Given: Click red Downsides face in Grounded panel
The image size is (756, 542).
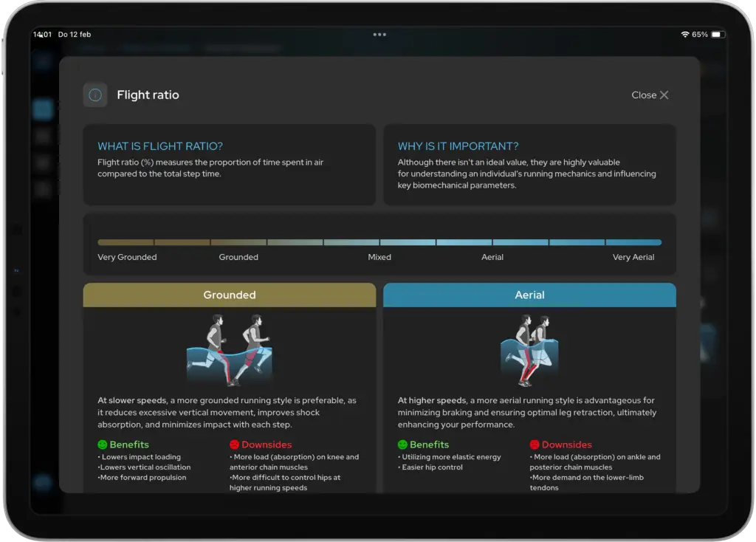Looking at the screenshot, I should (234, 445).
